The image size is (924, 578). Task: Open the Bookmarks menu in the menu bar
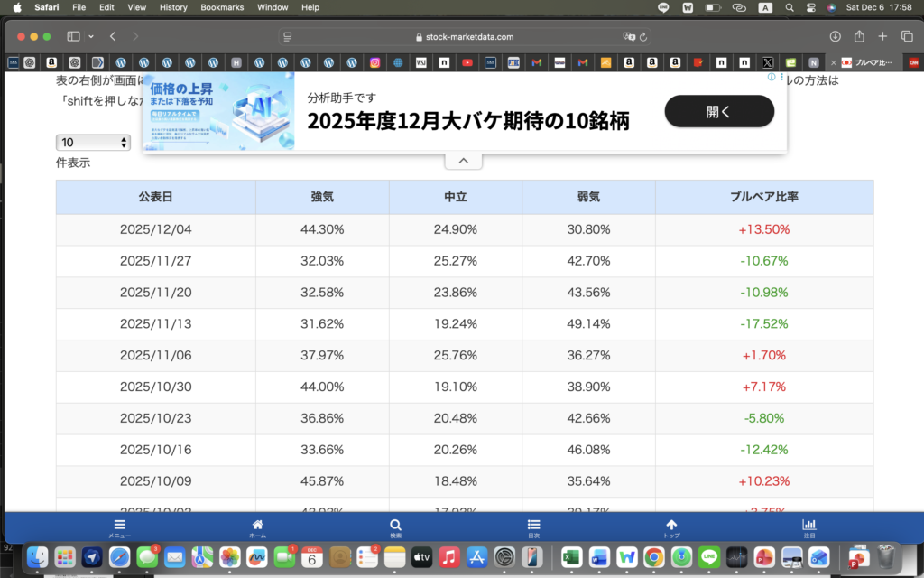(x=222, y=7)
